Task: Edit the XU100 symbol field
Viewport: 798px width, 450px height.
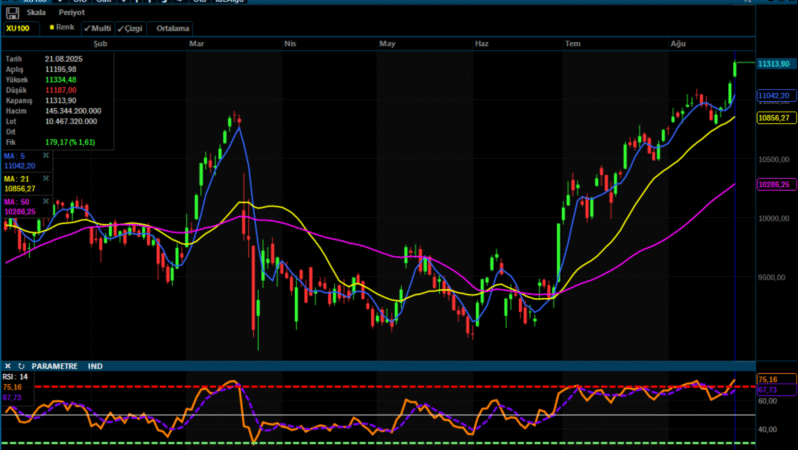Action: coord(21,29)
